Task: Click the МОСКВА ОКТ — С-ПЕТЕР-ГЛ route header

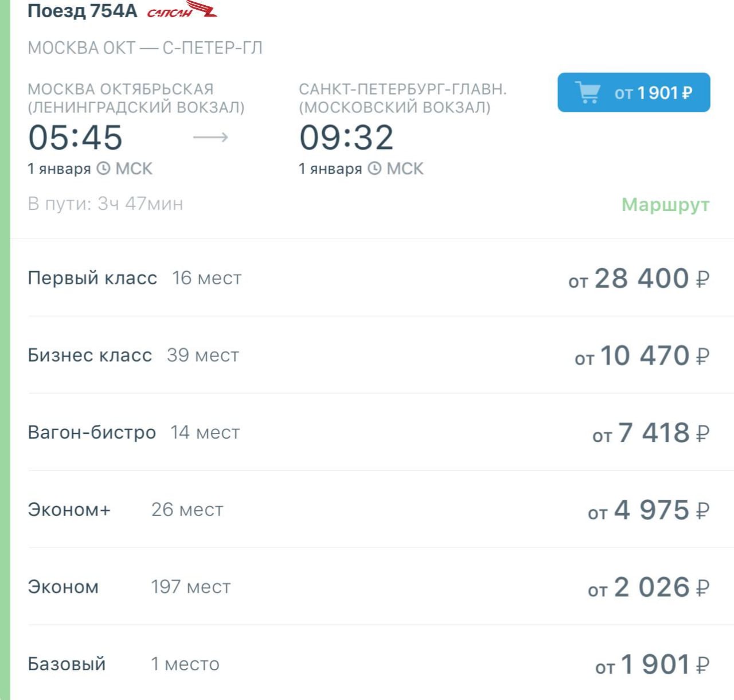Action: click(145, 48)
